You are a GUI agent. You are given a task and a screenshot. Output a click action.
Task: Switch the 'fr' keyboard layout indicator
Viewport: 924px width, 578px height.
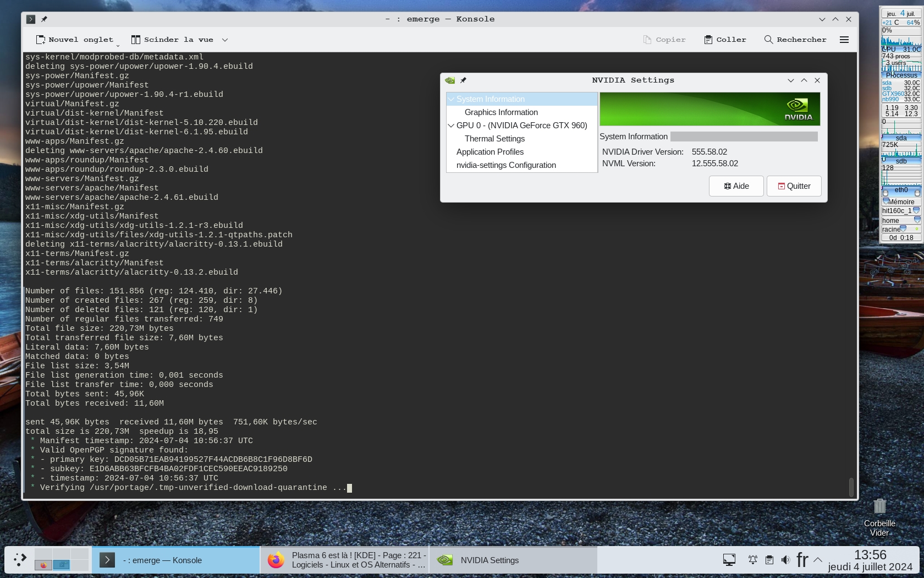802,560
